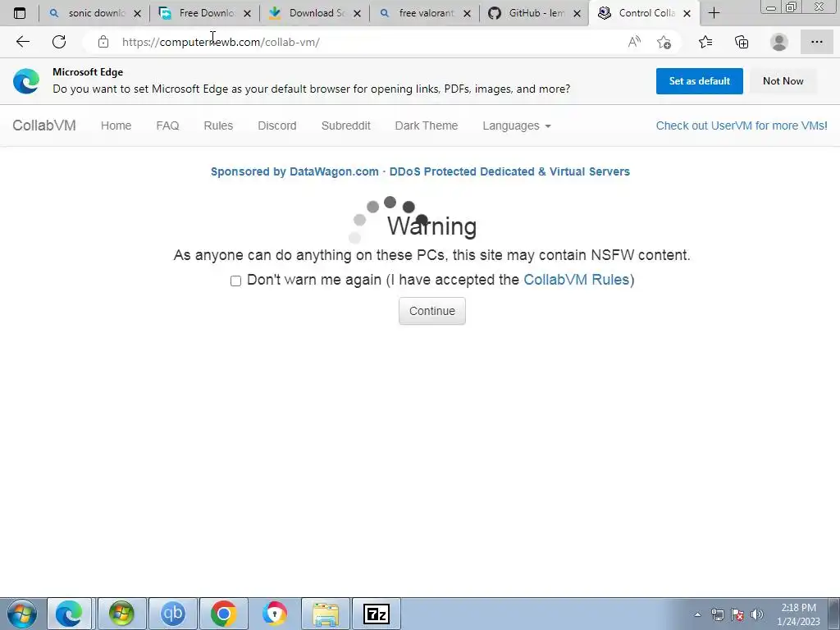This screenshot has height=630, width=840.
Task: Click the Show desktop strip
Action: coord(834,614)
